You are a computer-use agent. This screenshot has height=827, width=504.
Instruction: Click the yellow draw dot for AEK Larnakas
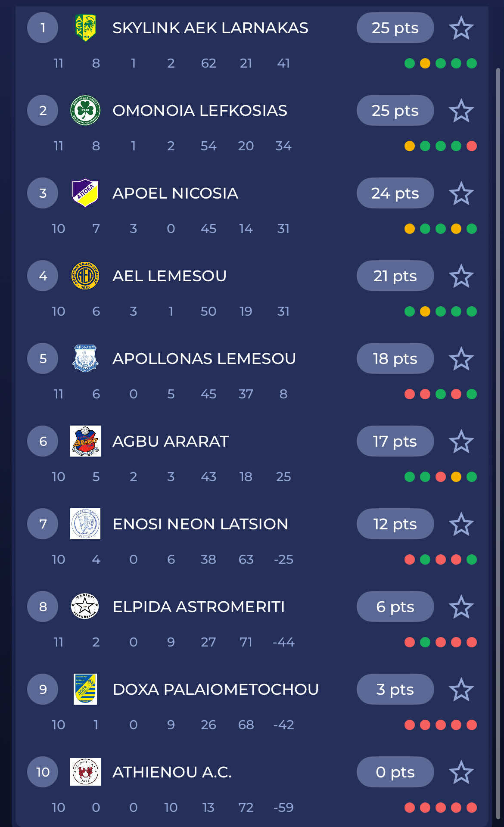(x=425, y=63)
